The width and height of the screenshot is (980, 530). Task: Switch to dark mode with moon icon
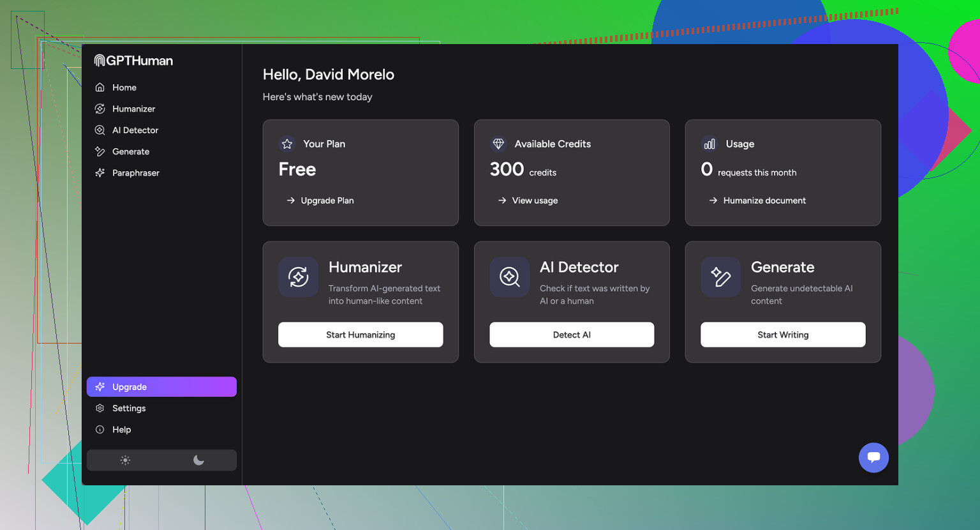pyautogui.click(x=198, y=460)
